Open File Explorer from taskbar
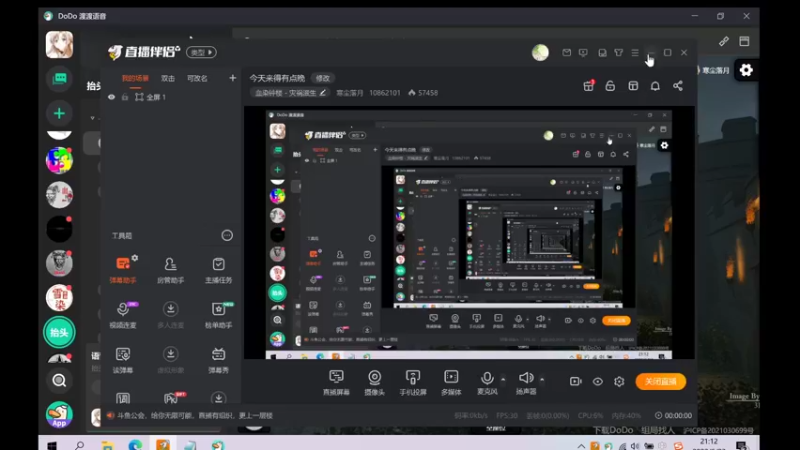The image size is (800, 450). coord(107,445)
